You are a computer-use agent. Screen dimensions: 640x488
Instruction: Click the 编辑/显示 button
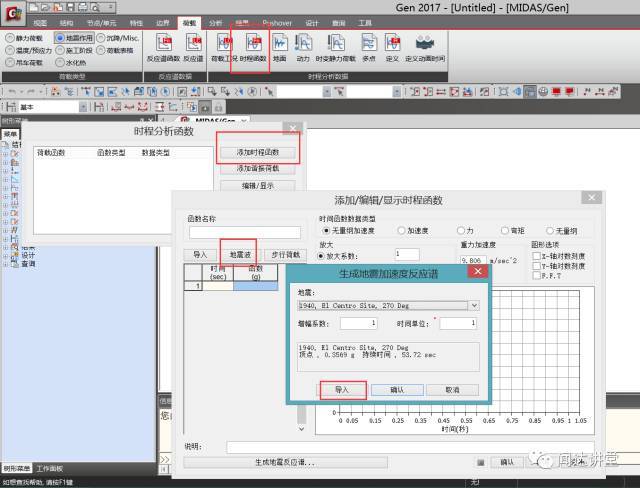point(258,186)
